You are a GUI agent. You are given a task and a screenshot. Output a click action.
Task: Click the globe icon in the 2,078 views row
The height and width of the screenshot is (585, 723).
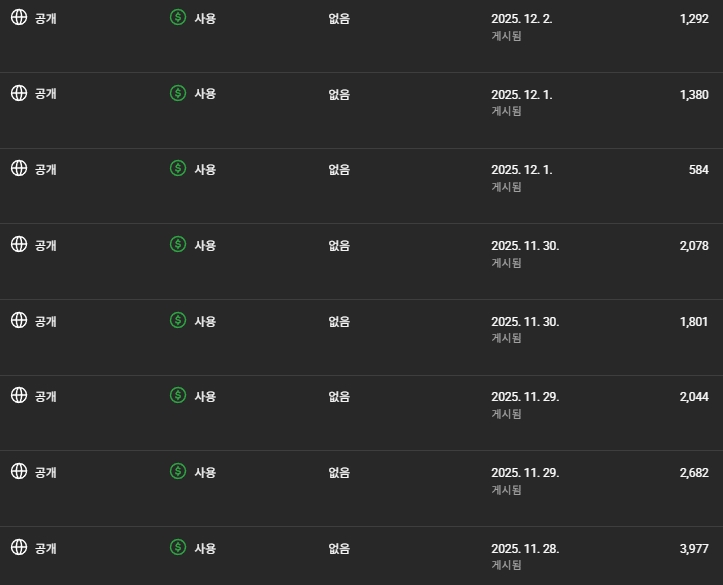coord(18,244)
